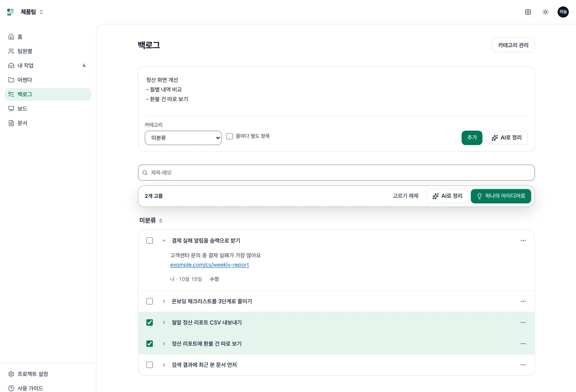Expand the 정산 리포트에 환불 건 따로 보기 item
This screenshot has width=576, height=392.
point(164,344)
